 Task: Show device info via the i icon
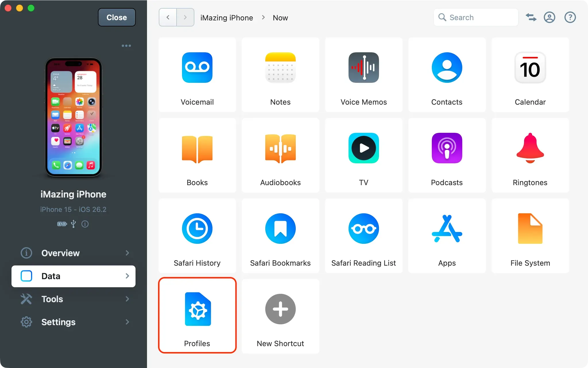[85, 224]
